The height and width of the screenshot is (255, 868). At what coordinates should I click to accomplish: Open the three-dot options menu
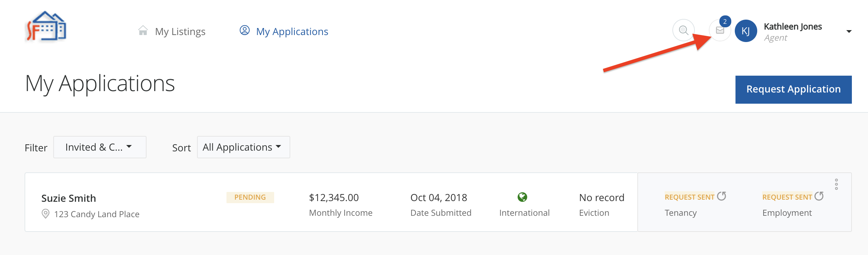836,184
